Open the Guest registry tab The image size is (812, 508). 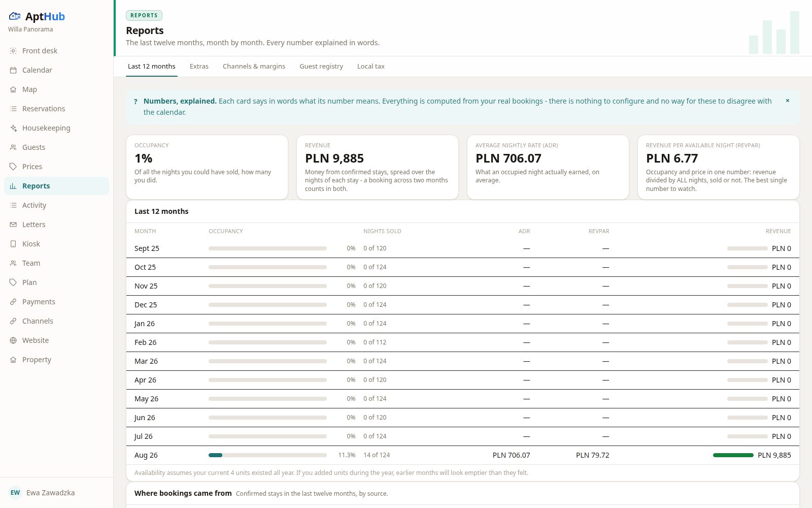point(321,67)
